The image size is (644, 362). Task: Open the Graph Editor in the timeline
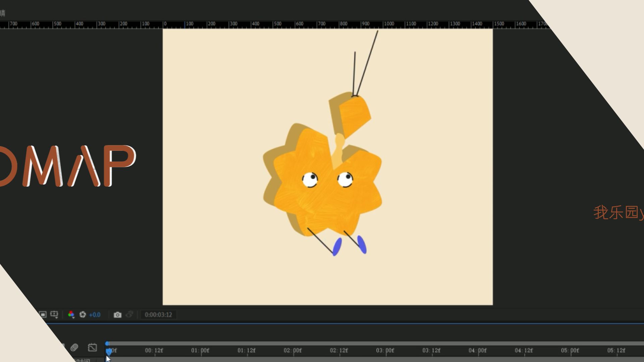tap(92, 347)
